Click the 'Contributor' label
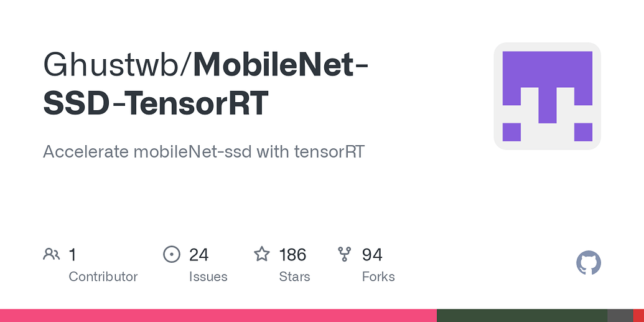This screenshot has width=644, height=322. 103,277
